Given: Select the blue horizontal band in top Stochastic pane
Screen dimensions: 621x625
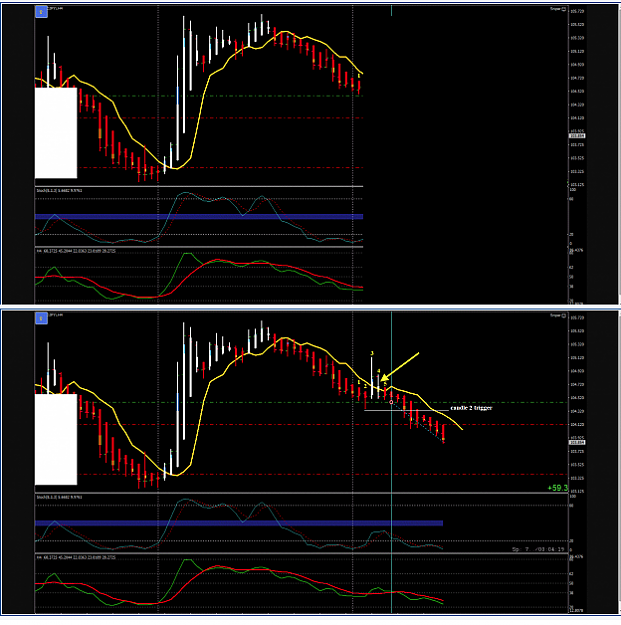Looking at the screenshot, I should pos(199,217).
